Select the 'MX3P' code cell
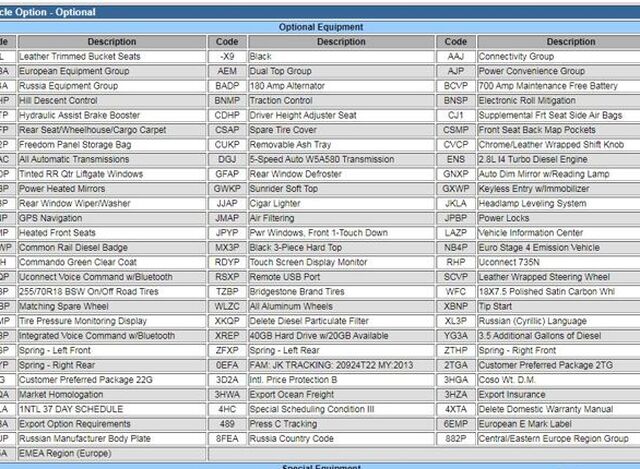This screenshot has height=469, width=640. (x=227, y=247)
